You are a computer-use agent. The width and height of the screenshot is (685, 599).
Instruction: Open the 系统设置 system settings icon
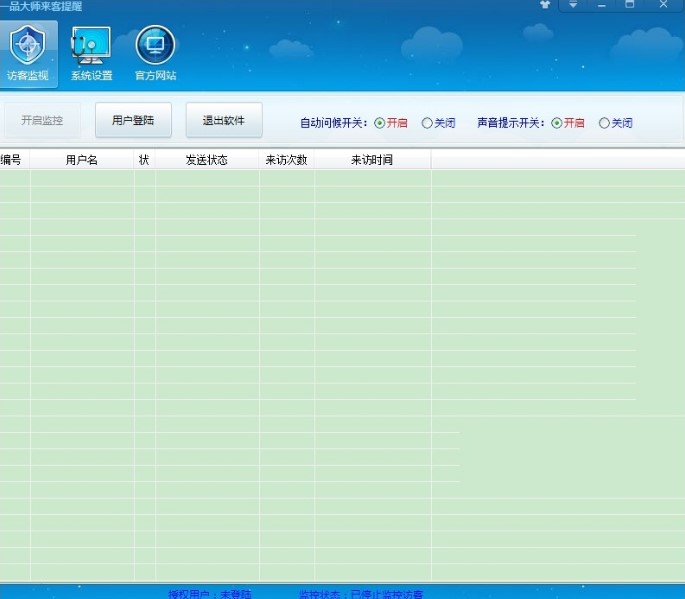91,54
